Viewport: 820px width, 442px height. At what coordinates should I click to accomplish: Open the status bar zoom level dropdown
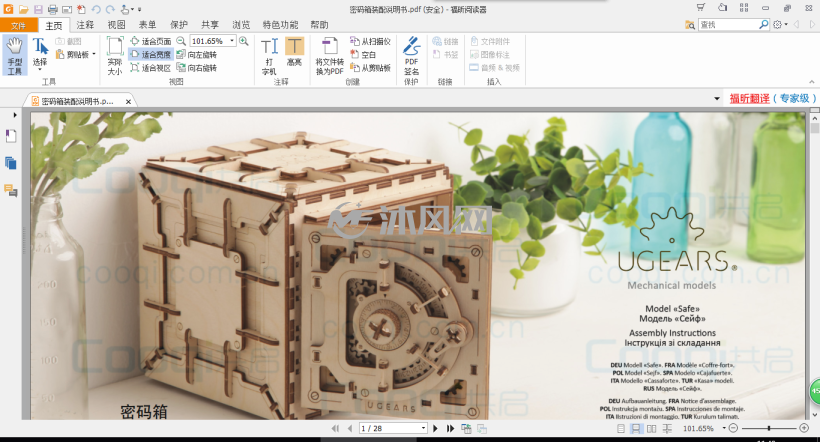click(x=724, y=428)
